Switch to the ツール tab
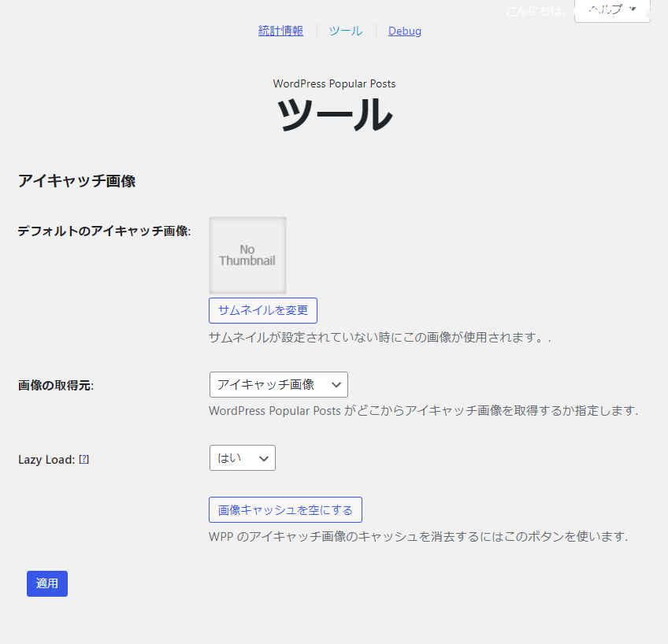This screenshot has width=668, height=644. (345, 31)
